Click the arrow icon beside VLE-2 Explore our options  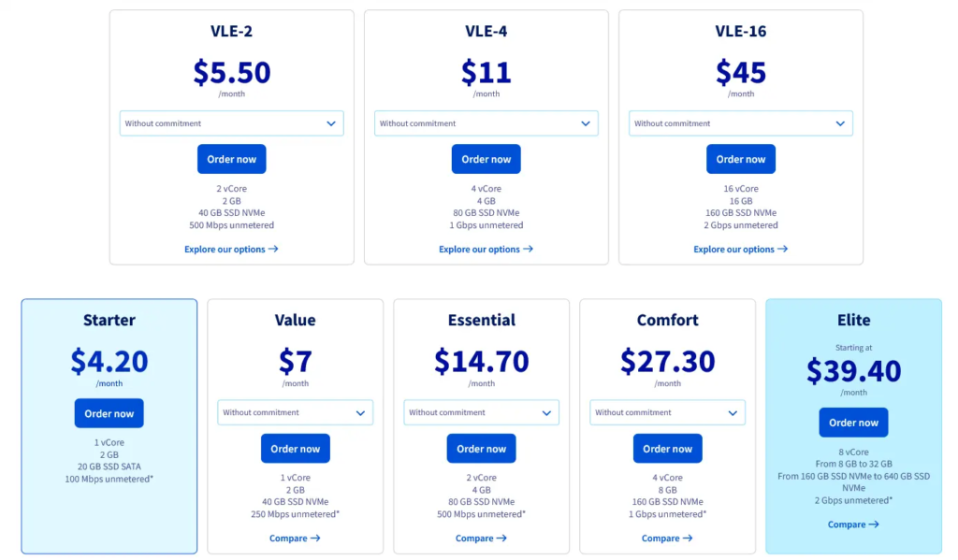[x=273, y=250]
